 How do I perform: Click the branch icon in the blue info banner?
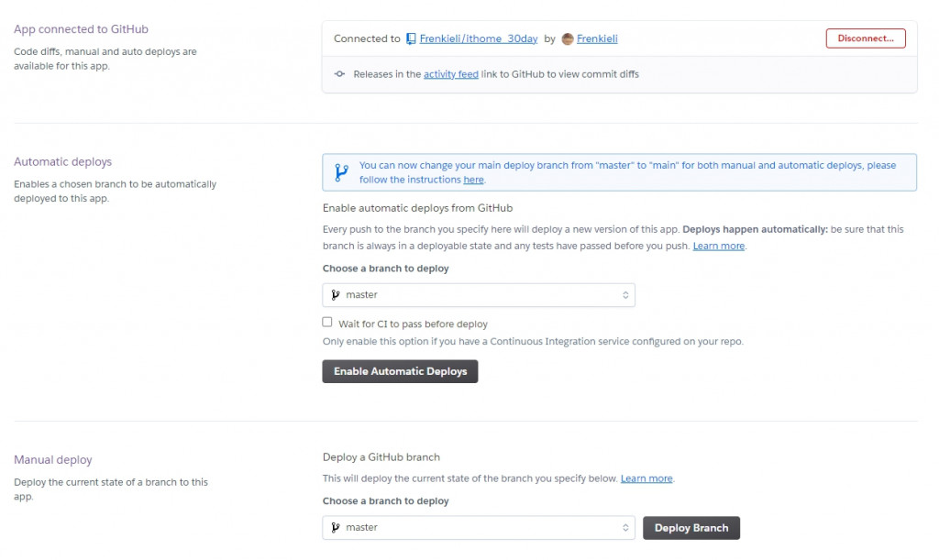point(341,171)
